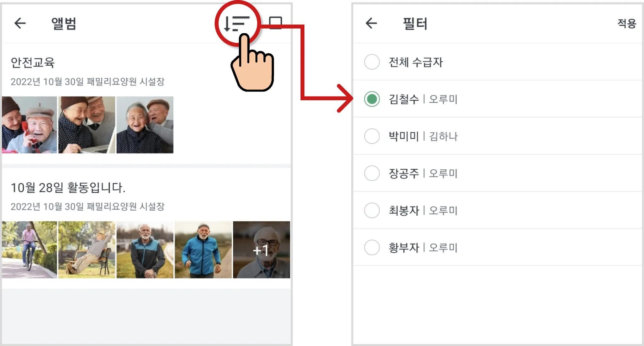
Task: Open the bicycle rider photo
Action: (29, 250)
